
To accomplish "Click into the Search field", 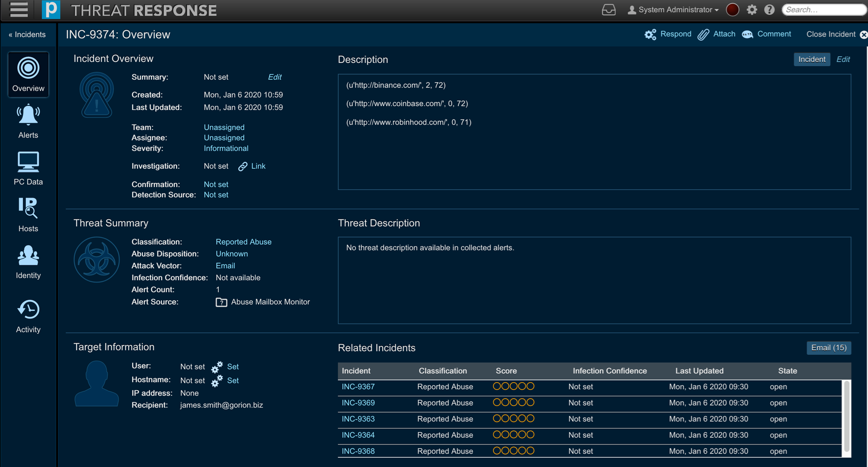I will point(824,9).
